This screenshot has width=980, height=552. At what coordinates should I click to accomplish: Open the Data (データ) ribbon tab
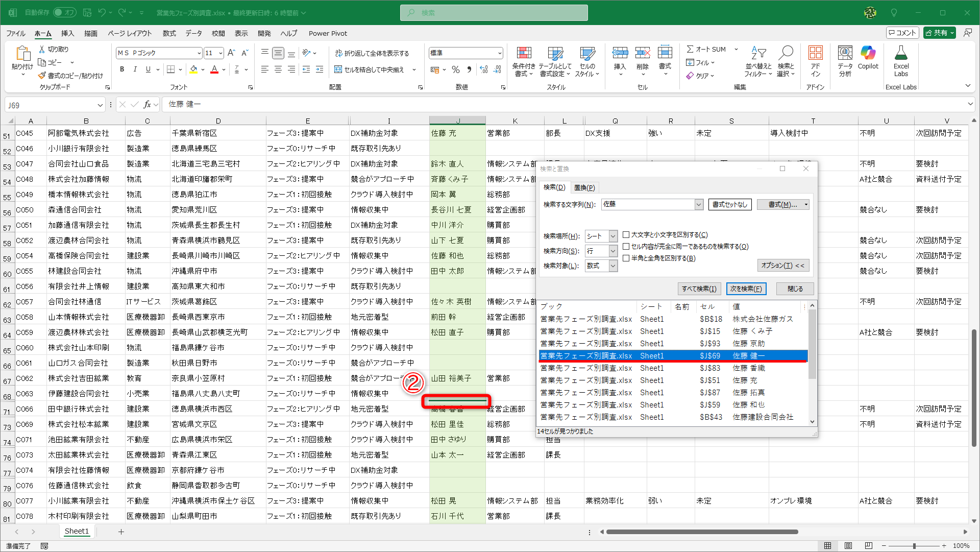[x=193, y=33]
